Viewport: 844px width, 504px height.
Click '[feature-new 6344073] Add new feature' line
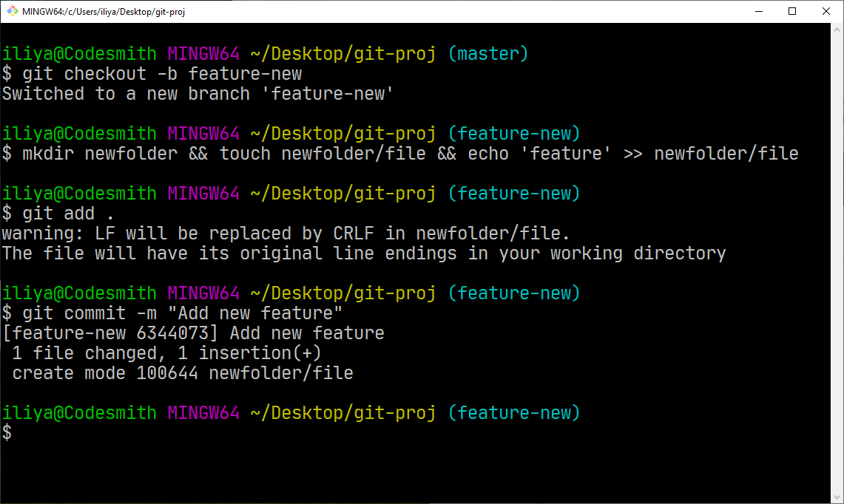193,333
